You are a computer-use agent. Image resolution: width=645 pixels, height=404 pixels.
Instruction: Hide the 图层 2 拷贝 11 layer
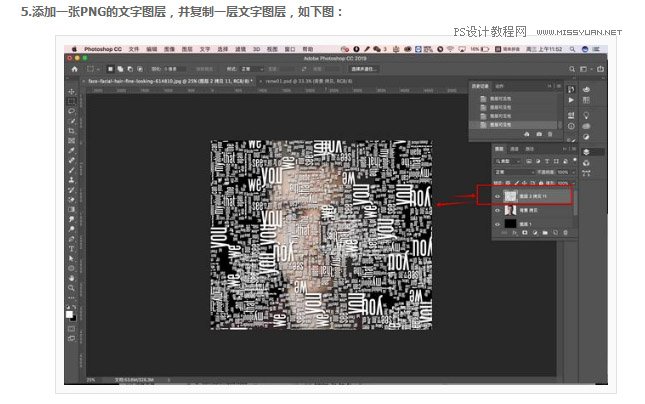click(x=497, y=197)
